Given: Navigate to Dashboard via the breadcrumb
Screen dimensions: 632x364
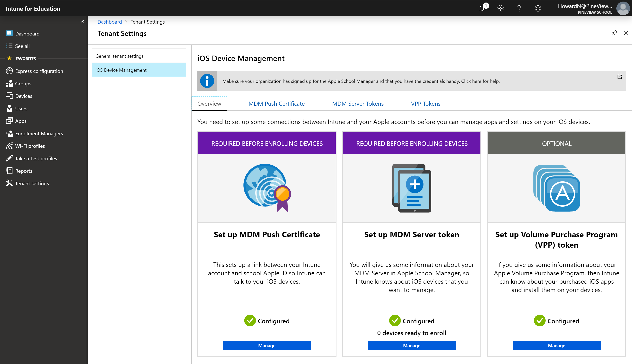Looking at the screenshot, I should (110, 22).
